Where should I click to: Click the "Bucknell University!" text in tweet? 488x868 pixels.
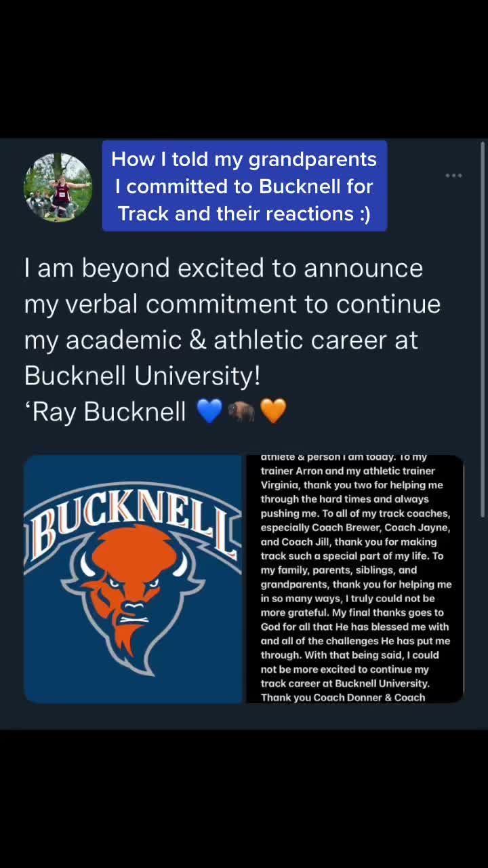click(x=142, y=375)
